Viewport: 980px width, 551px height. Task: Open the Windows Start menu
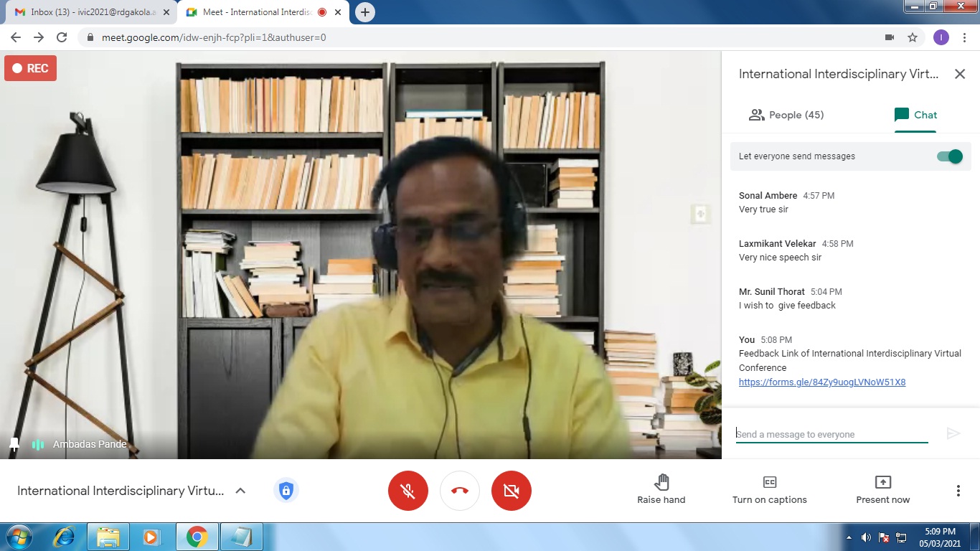click(x=19, y=537)
